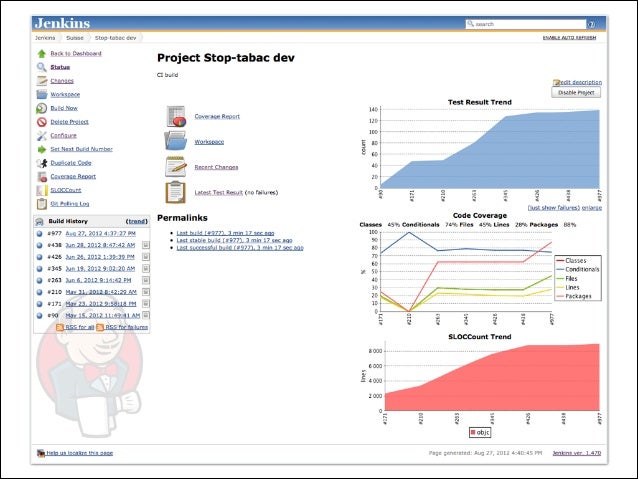This screenshot has height=479, width=638.
Task: Click the console icon for build #171
Action: click(146, 304)
